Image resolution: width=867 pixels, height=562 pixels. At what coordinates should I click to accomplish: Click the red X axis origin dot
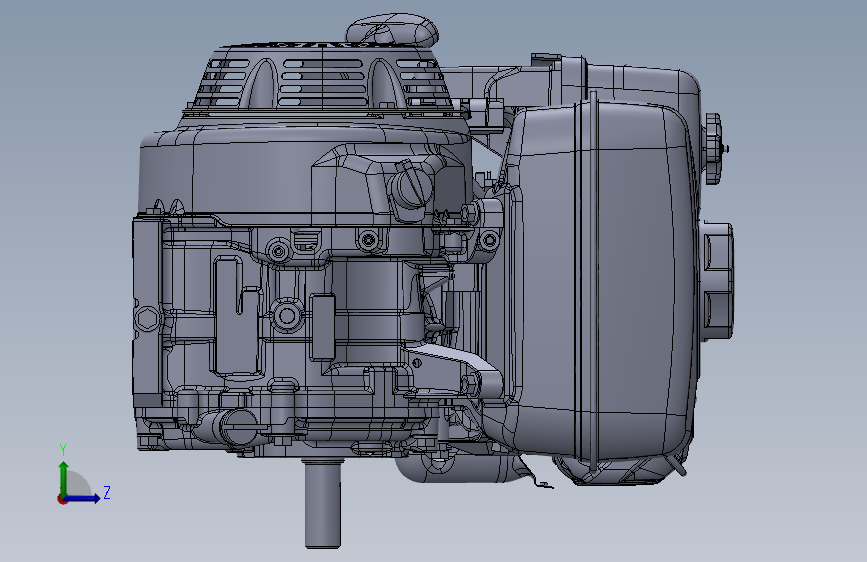(62, 499)
